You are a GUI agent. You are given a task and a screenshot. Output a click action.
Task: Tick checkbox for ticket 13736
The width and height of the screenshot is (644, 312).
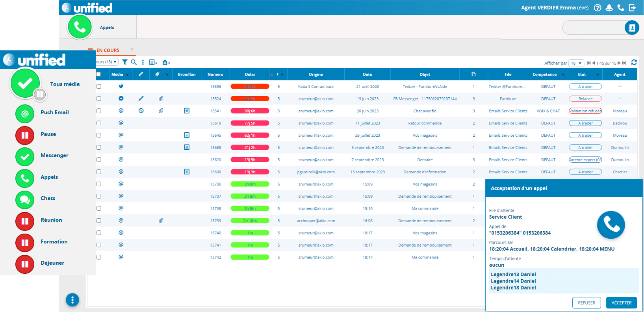click(x=99, y=184)
